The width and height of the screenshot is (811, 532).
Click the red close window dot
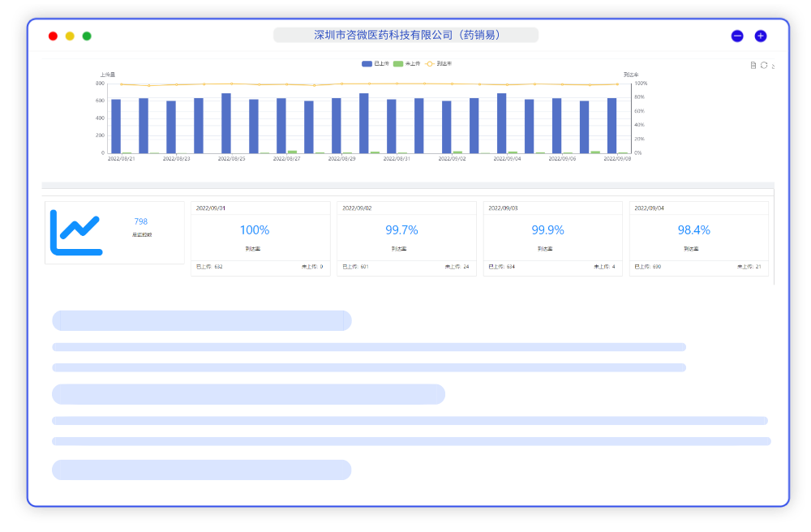53,36
